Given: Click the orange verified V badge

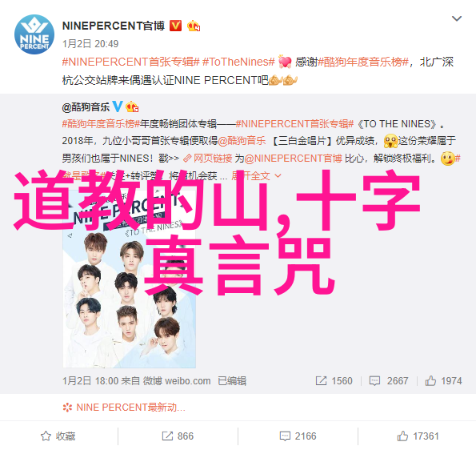Looking at the screenshot, I should pos(175,26).
